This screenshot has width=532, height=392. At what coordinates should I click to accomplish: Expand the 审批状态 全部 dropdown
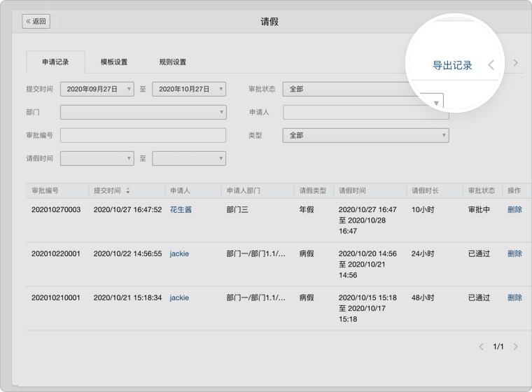pos(363,89)
